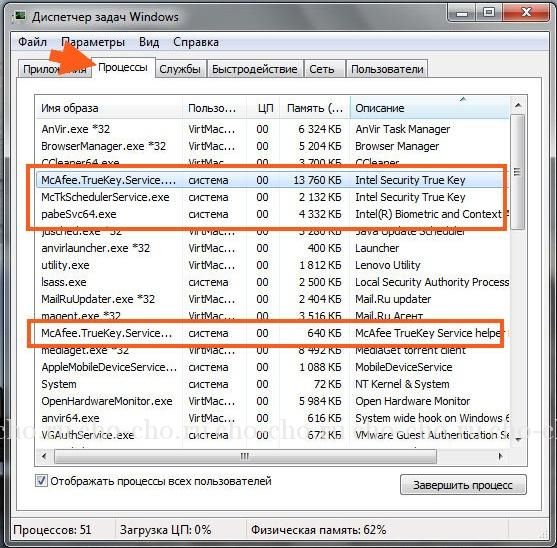Click horizontal scrollbar right arrow
Screen dimensions: 557x548
click(x=501, y=456)
